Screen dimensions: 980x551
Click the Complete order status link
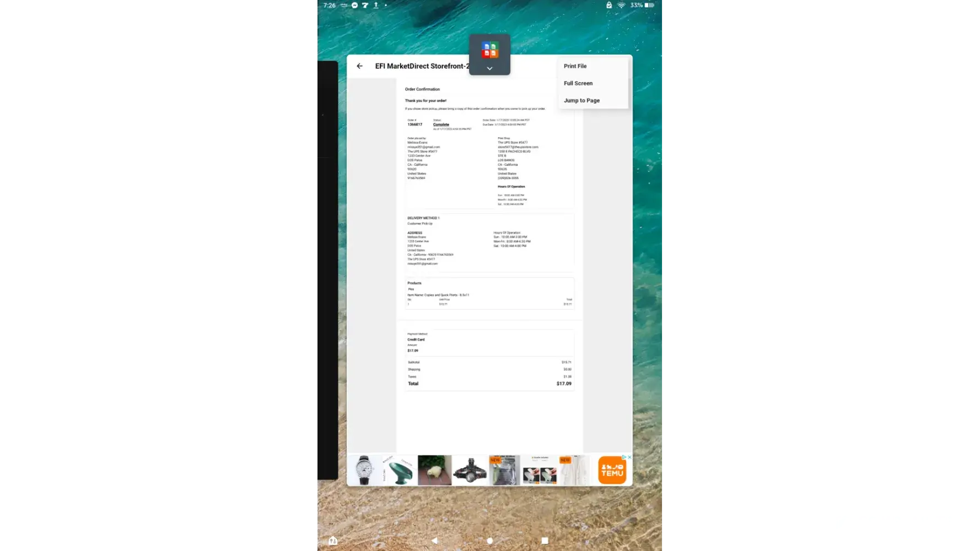pos(441,125)
